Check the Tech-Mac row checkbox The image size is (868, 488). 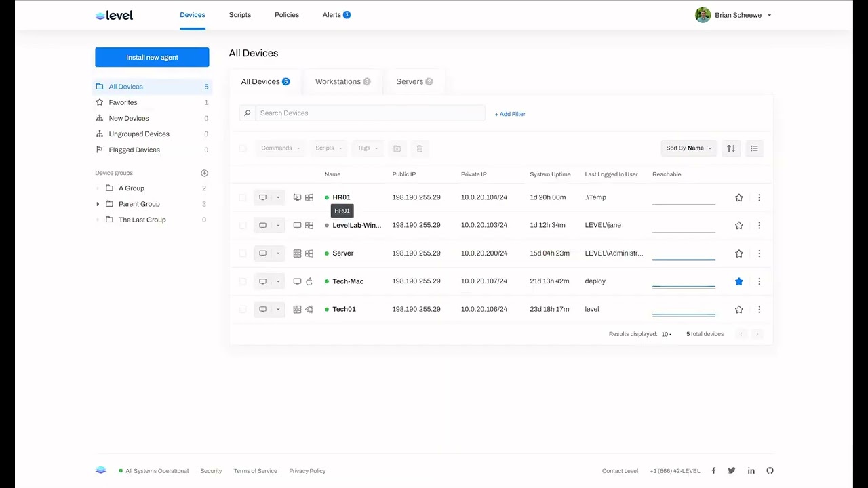click(x=243, y=281)
